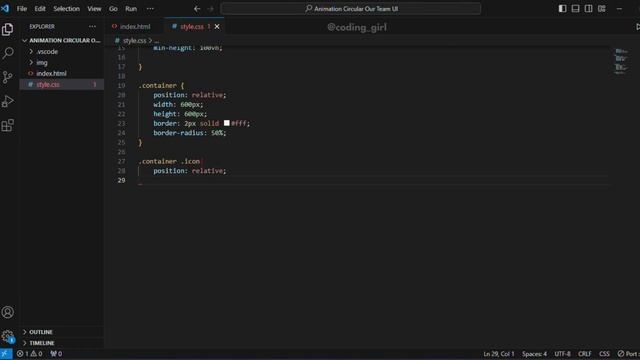Place cursor on line number 29

[x=121, y=180]
